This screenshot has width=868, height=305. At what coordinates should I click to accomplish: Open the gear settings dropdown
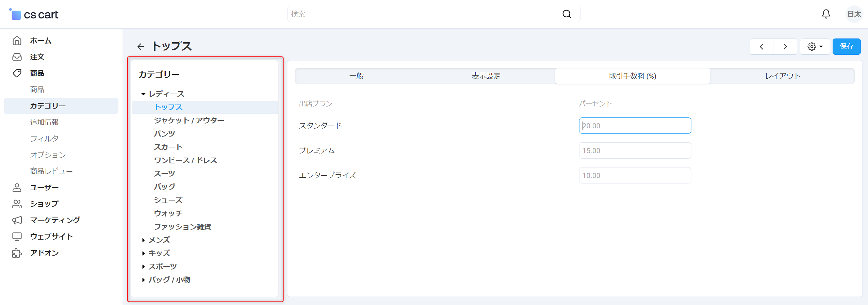point(815,47)
